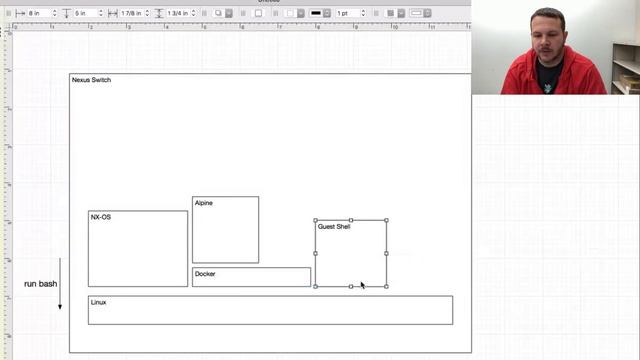640x360 pixels.
Task: Click the shape corner style square icon
Action: point(258,13)
